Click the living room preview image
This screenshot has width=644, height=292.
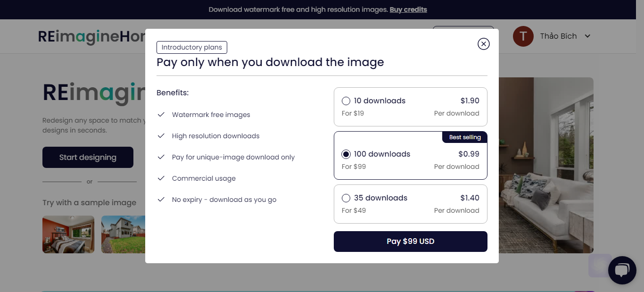[546, 165]
